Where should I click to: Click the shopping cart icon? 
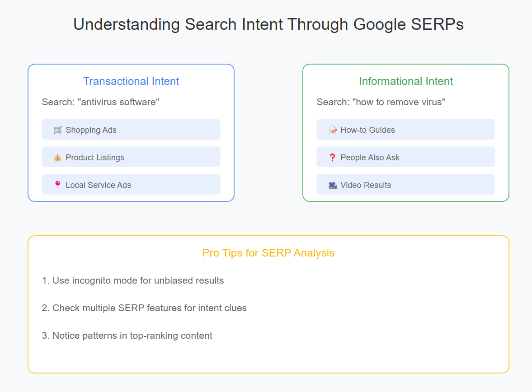57,130
